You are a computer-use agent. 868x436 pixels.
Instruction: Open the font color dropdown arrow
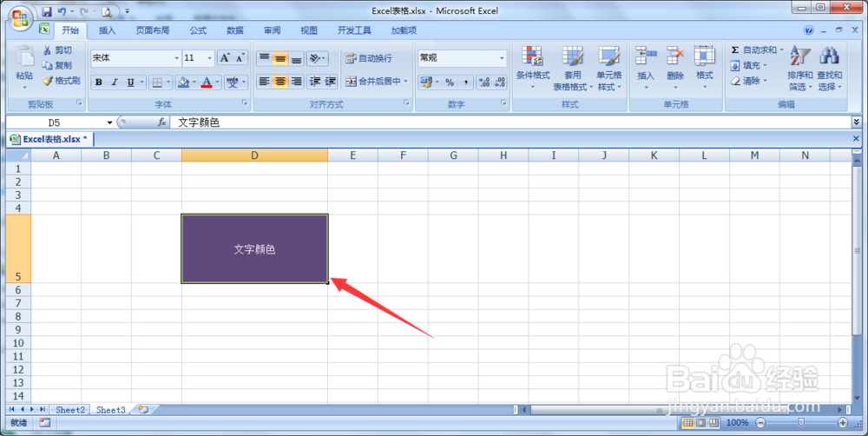point(218,82)
